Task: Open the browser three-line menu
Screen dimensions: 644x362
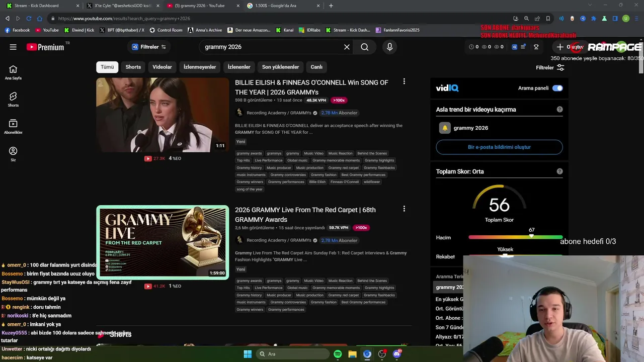Action: tap(636, 19)
